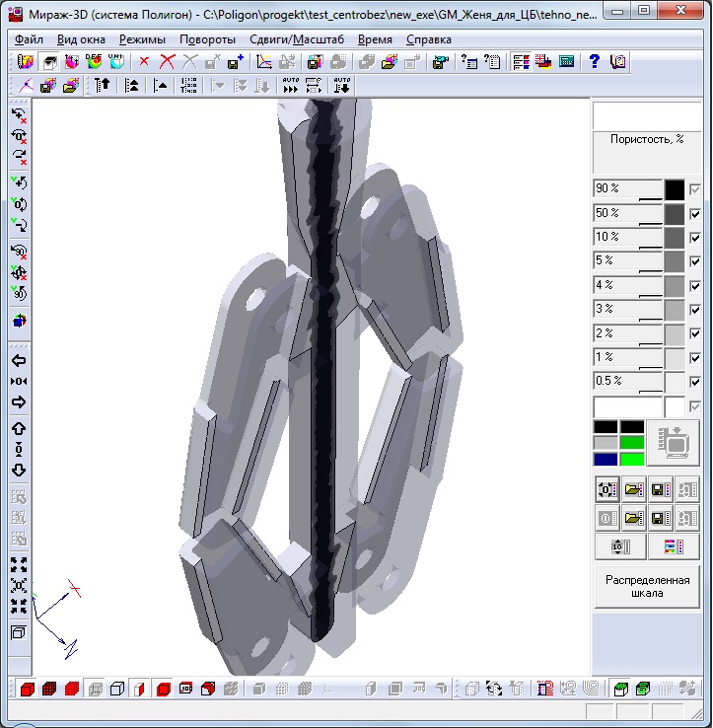Click the large monitor icon in scale panel
The width and height of the screenshot is (713, 728).
tap(675, 443)
